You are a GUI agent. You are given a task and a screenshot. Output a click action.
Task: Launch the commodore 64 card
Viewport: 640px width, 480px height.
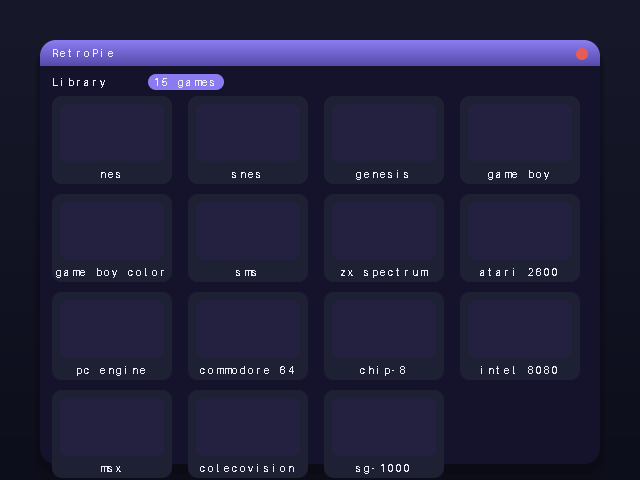coord(248,336)
